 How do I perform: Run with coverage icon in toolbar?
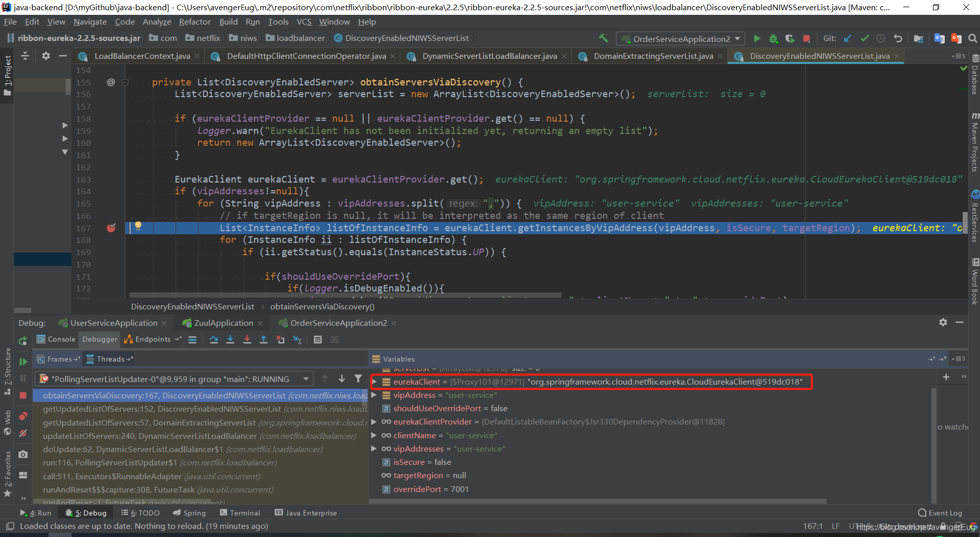point(790,38)
